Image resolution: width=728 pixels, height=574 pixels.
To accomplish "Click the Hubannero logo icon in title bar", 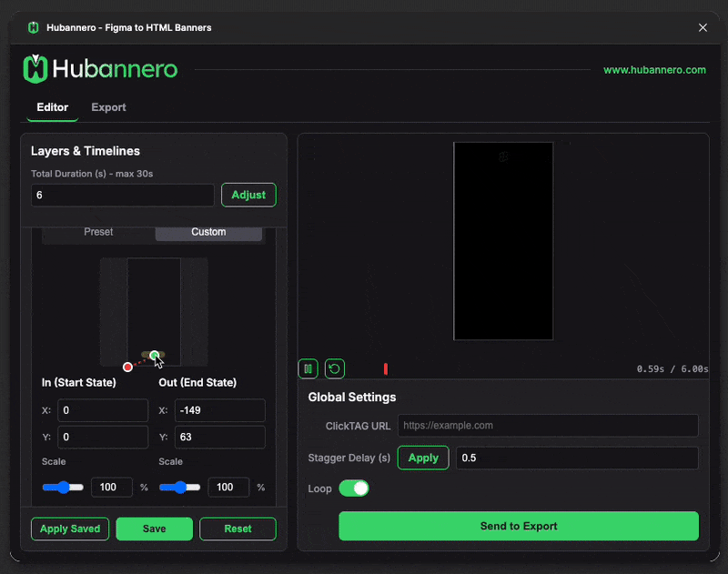I will 34,28.
